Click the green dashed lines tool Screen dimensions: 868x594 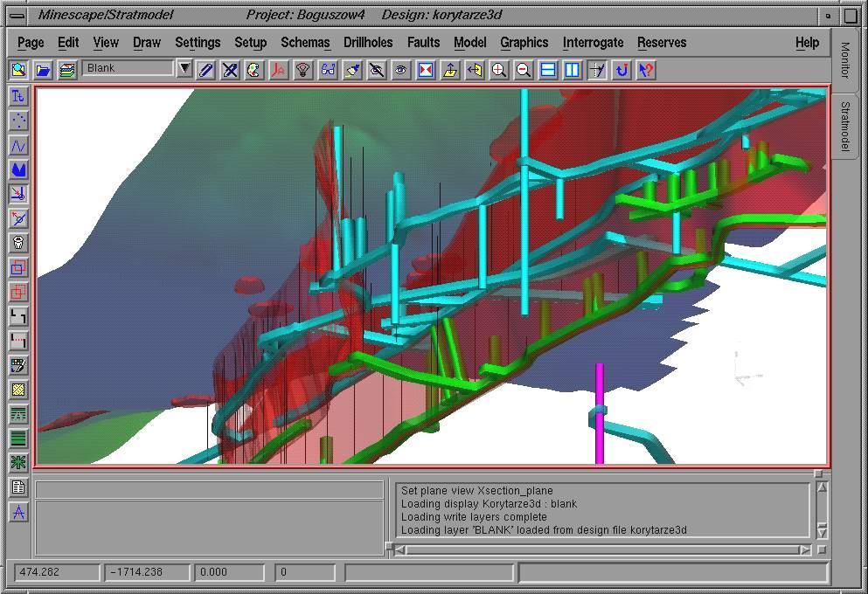point(18,414)
